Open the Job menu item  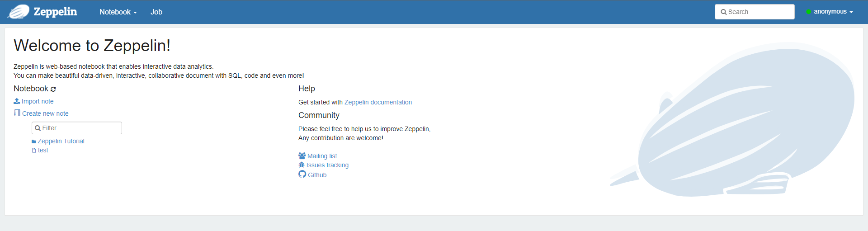click(156, 12)
